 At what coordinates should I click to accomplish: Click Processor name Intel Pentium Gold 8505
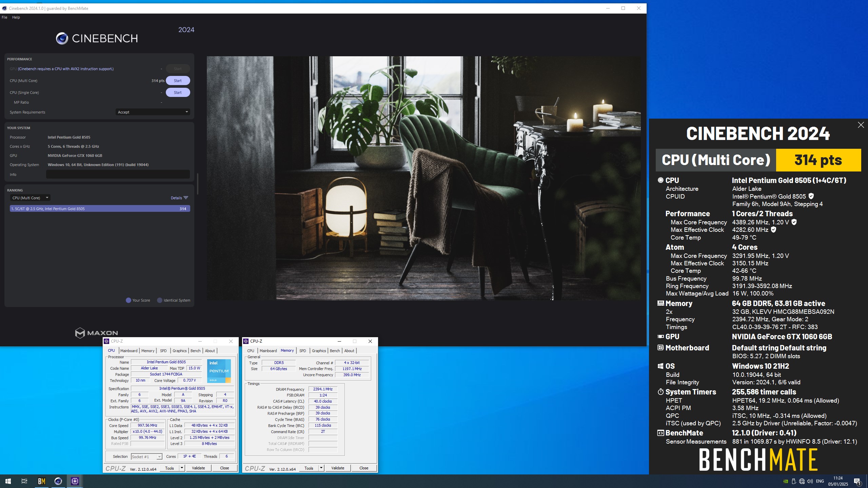(69, 137)
